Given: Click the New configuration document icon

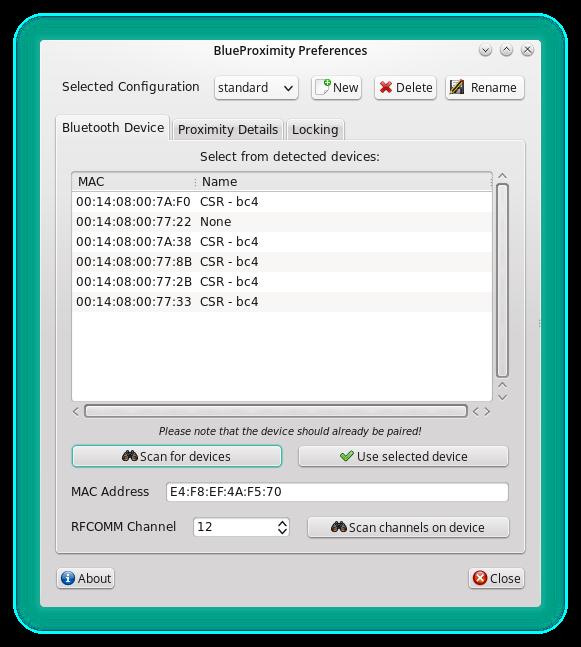Looking at the screenshot, I should tap(323, 87).
